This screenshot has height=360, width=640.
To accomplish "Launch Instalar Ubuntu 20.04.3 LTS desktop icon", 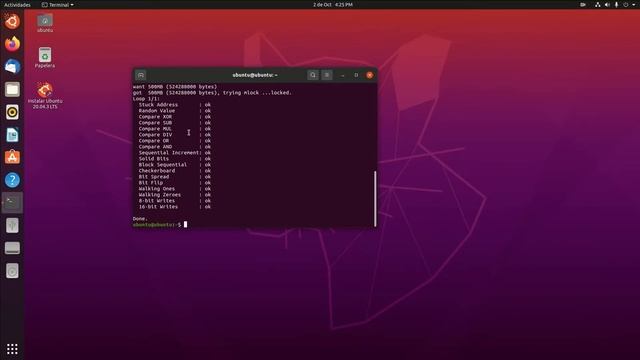I will [45, 96].
